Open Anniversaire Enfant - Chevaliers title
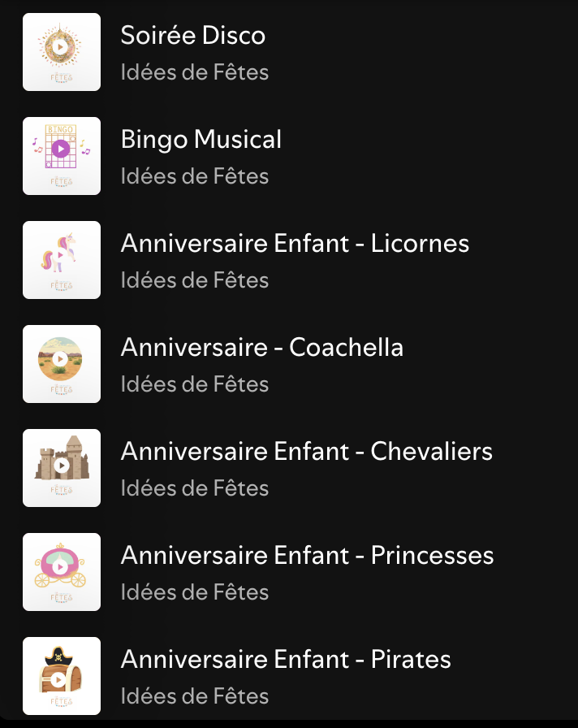 (x=307, y=451)
